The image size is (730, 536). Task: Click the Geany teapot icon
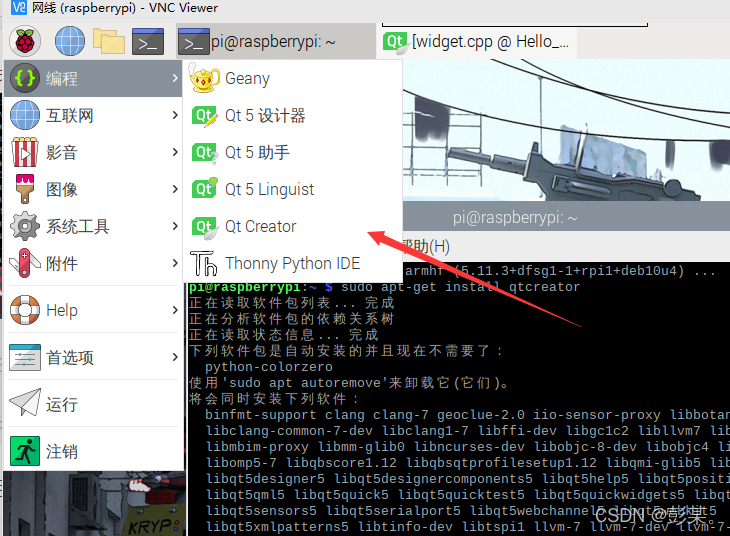[x=204, y=78]
